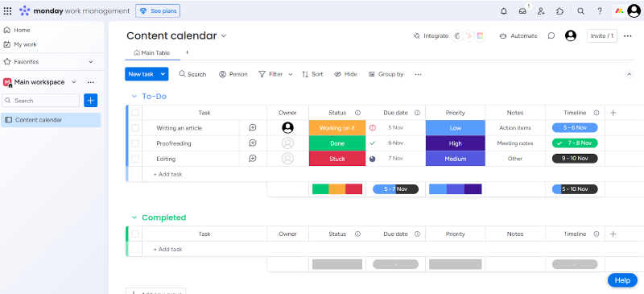The image size is (644, 294).
Task: Open the apps marketplace puzzle icon
Action: [x=559, y=11]
